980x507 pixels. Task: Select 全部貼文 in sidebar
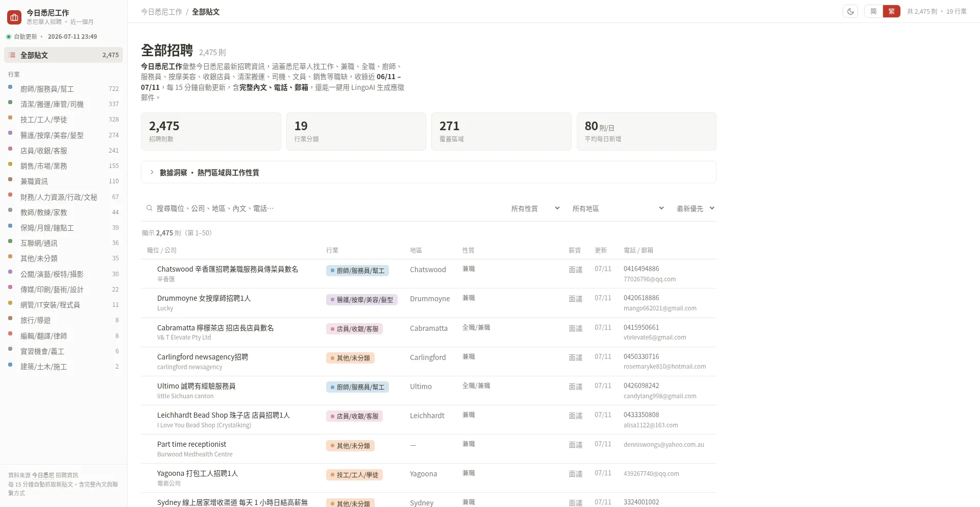coord(63,55)
